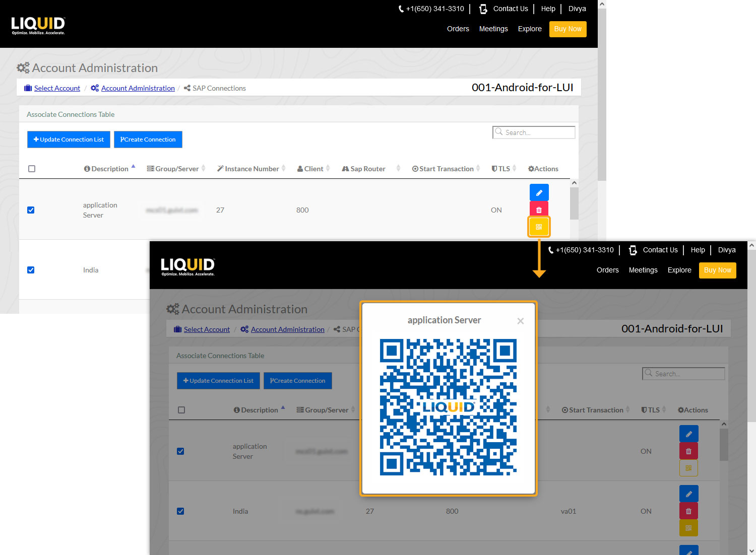Image resolution: width=756 pixels, height=555 pixels.
Task: Uncheck the application Server row in the back window
Action: click(31, 210)
